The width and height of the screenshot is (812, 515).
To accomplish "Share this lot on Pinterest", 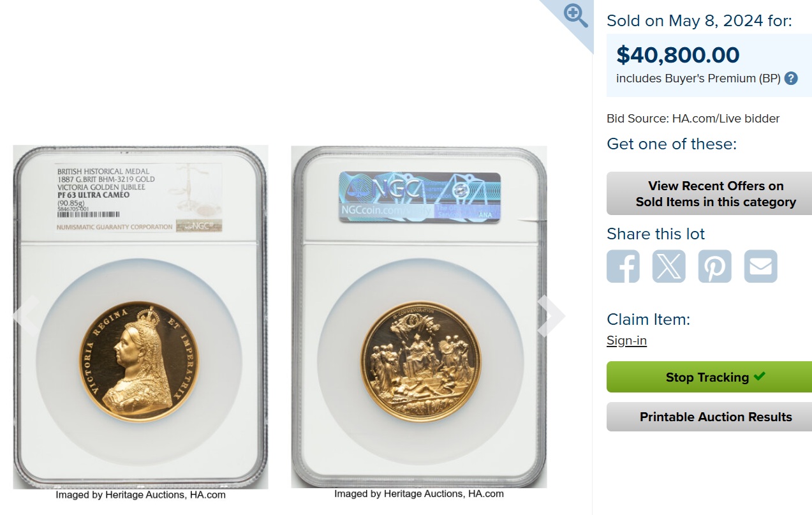I will point(714,266).
